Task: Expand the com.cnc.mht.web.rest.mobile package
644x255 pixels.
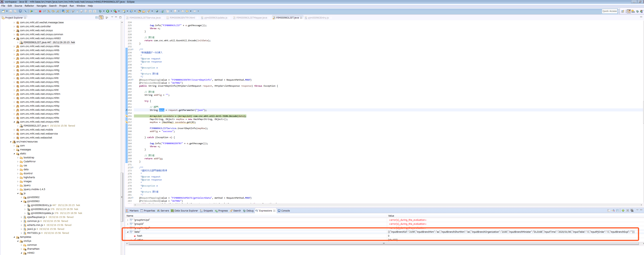Action: tap(14, 130)
